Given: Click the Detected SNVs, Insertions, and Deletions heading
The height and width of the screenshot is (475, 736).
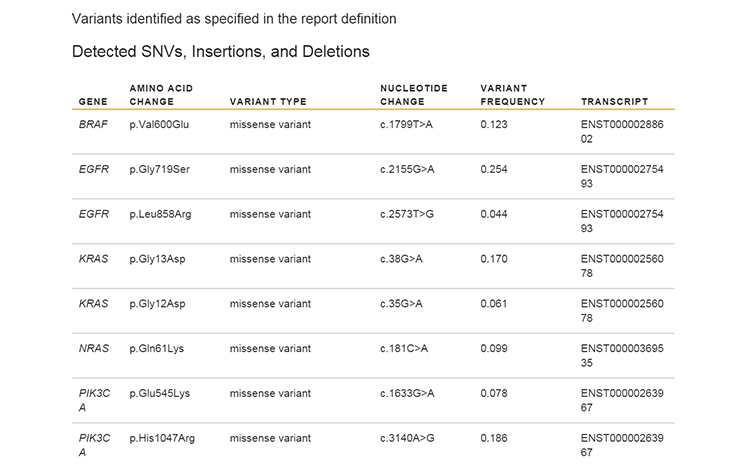Looking at the screenshot, I should 222,51.
